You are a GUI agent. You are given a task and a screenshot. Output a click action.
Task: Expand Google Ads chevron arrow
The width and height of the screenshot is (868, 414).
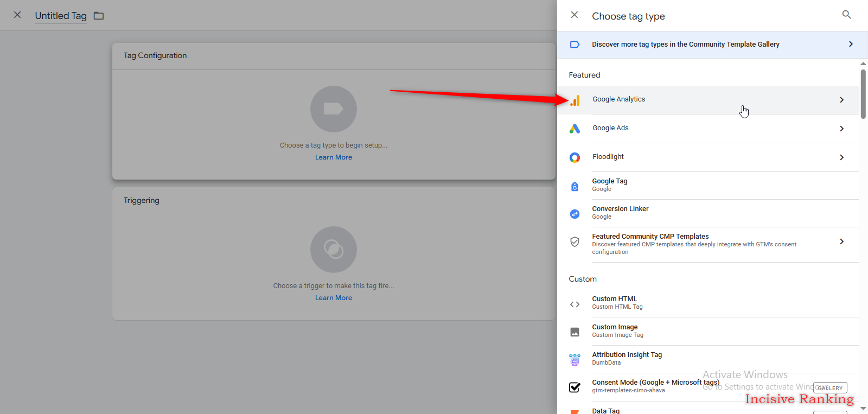(841, 129)
